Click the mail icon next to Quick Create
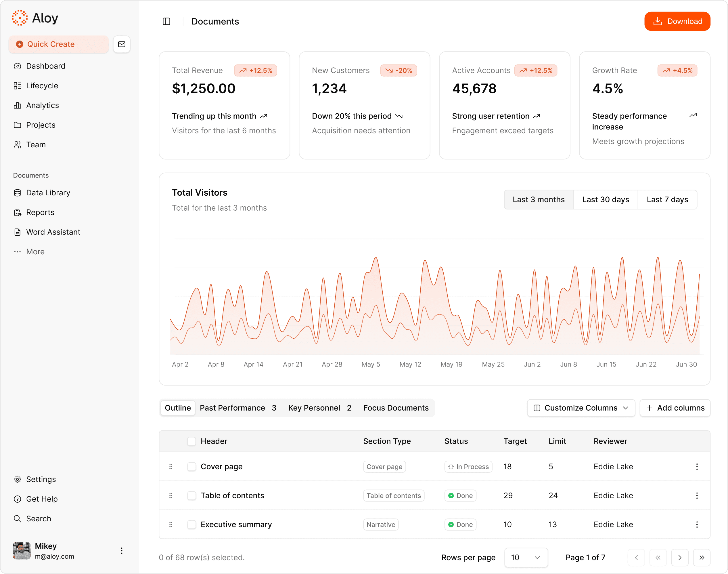 click(x=122, y=44)
